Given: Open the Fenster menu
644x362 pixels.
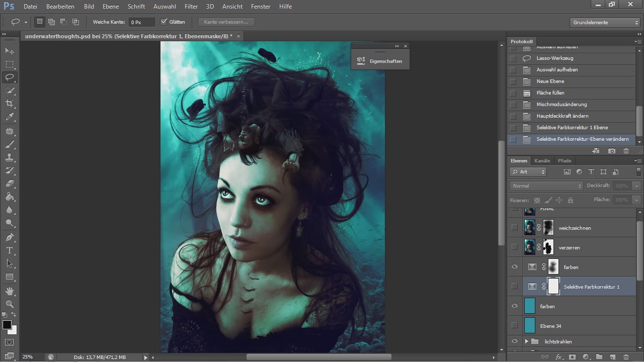Looking at the screenshot, I should point(260,7).
